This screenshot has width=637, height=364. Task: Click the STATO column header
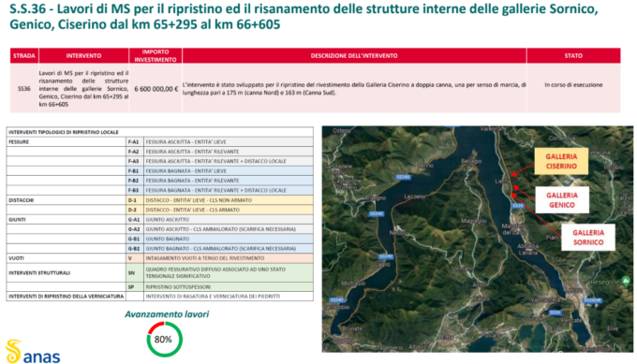[573, 55]
